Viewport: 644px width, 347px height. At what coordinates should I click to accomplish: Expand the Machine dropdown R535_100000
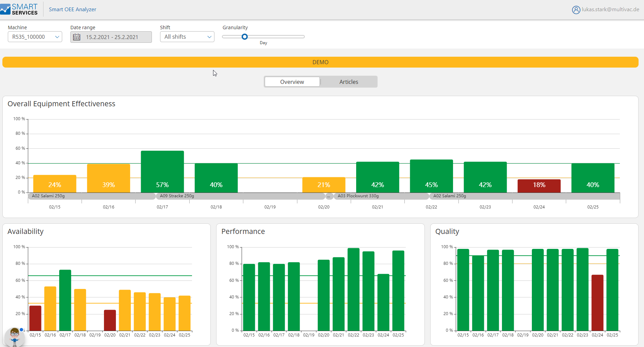coord(35,37)
